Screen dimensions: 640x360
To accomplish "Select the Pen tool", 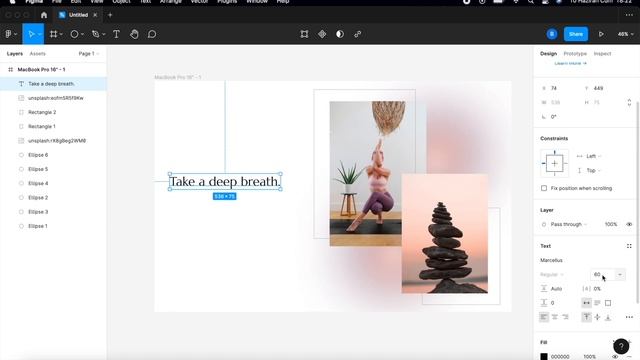I will (96, 34).
